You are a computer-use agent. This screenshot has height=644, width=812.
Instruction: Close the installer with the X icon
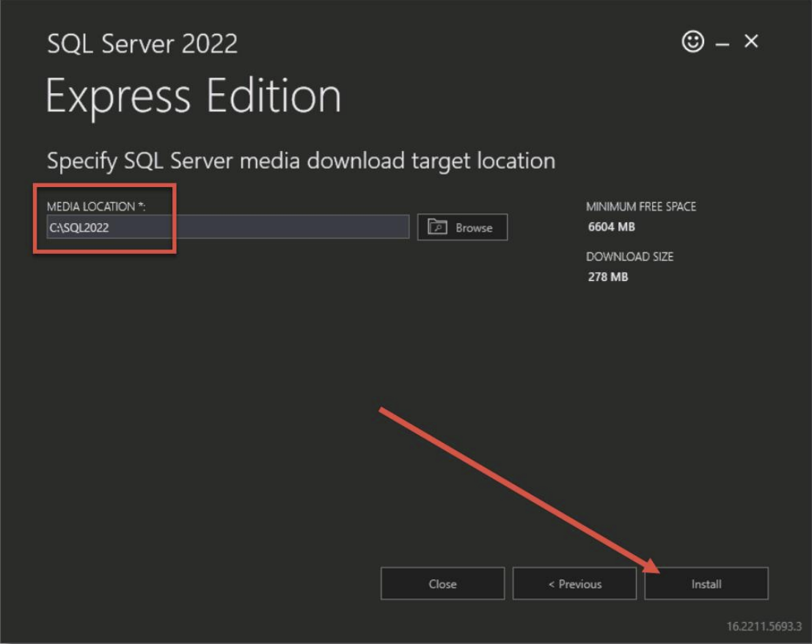coord(751,41)
